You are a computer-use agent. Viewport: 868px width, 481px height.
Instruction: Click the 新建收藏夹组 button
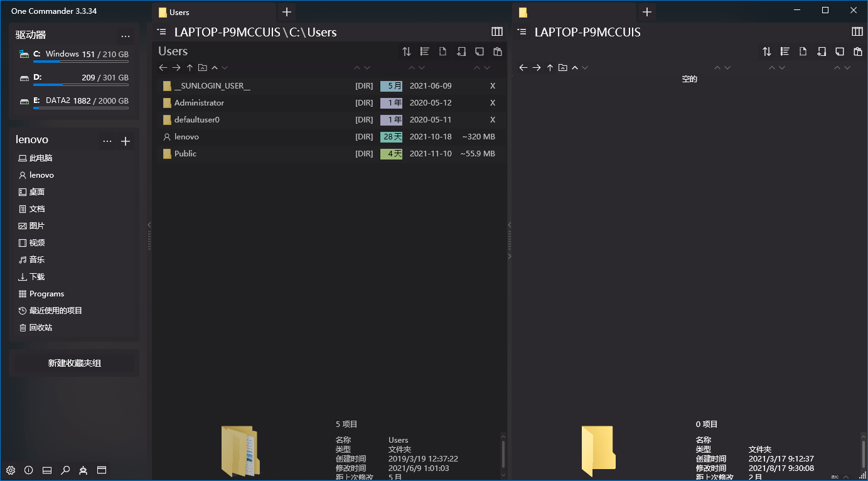pos(74,364)
